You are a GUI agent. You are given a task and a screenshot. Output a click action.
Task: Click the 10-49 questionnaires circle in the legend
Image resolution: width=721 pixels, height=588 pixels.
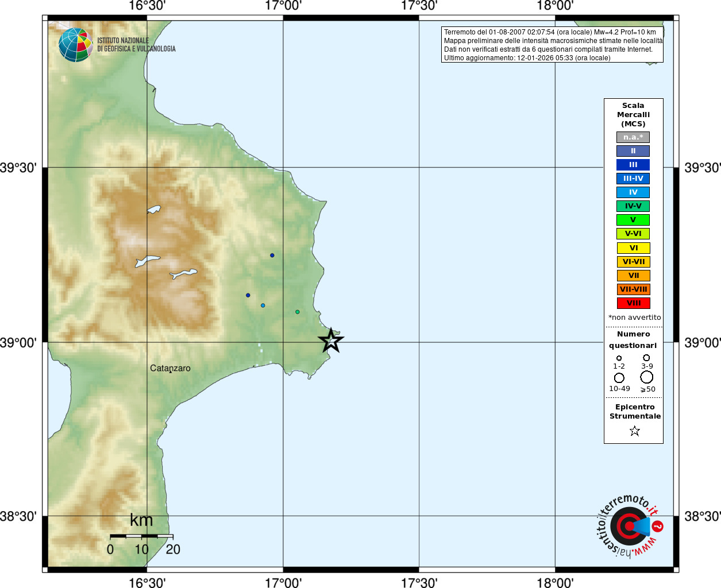coord(619,378)
